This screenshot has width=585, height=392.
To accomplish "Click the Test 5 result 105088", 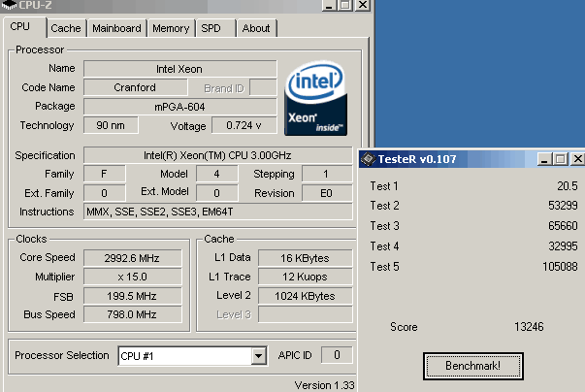I will pos(560,267).
